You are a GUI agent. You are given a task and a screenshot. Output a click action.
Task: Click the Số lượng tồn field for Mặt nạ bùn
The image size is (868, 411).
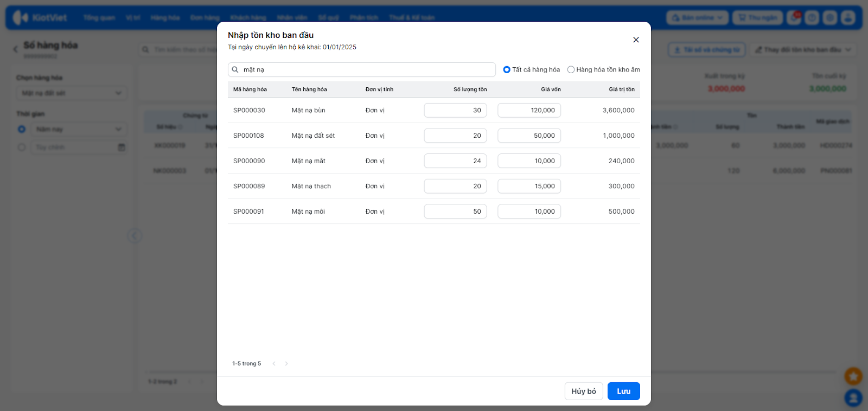pyautogui.click(x=455, y=110)
